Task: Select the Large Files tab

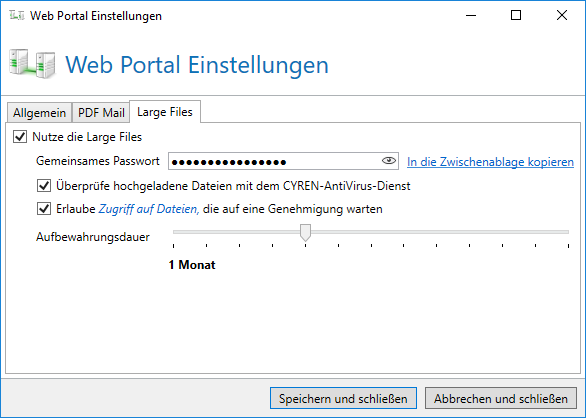Action: [165, 111]
